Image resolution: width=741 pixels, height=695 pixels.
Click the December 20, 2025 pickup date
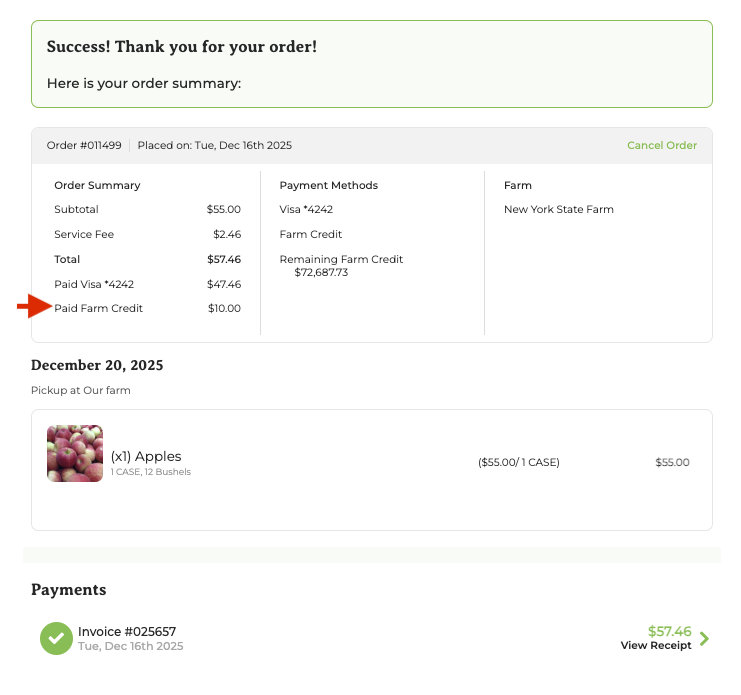(97, 365)
